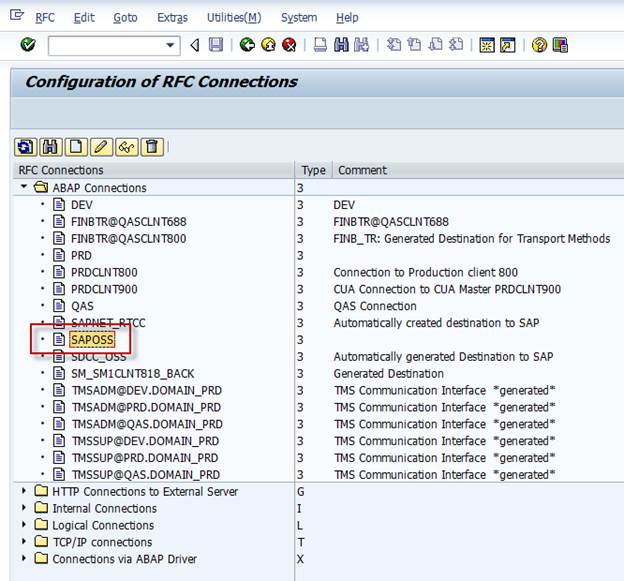This screenshot has height=581, width=624.
Task: Click comment 'CUA Connection to CUA Master PRDCLNT900'
Action: pos(447,289)
